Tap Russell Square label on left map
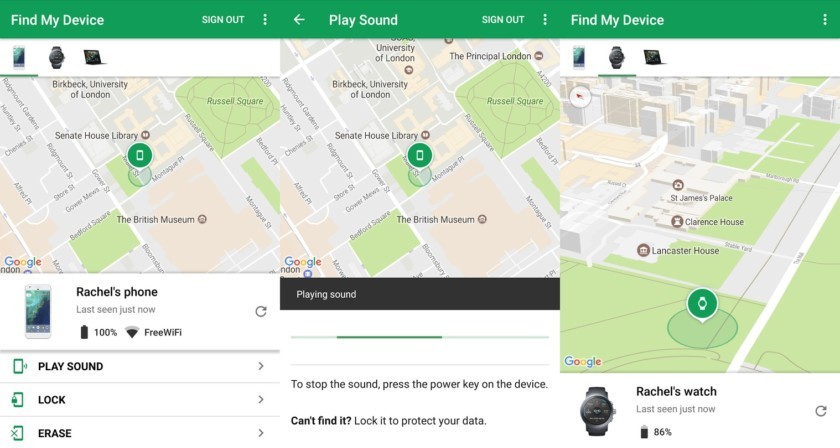Screen dimensions: 840x448 (235, 101)
